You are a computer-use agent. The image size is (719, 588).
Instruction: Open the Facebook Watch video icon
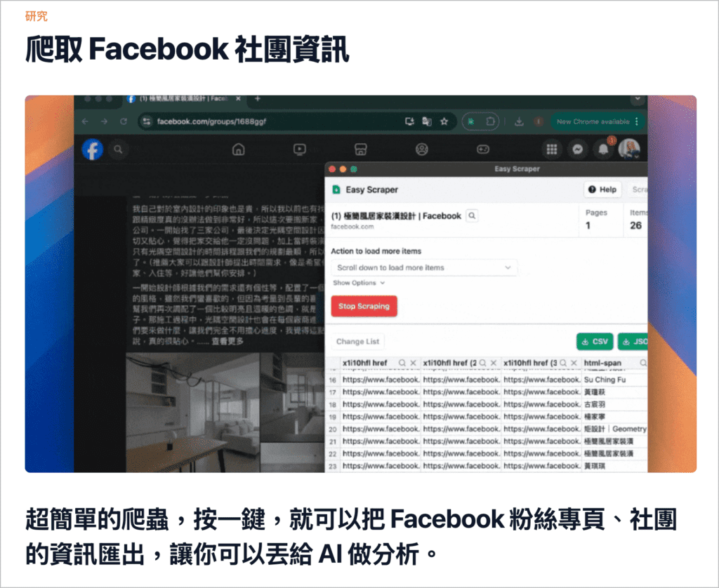[299, 149]
